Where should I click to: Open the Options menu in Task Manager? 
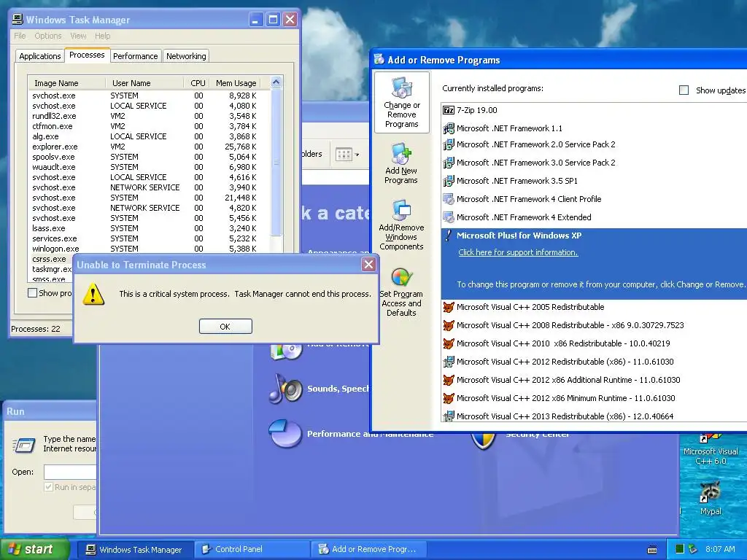pyautogui.click(x=47, y=36)
